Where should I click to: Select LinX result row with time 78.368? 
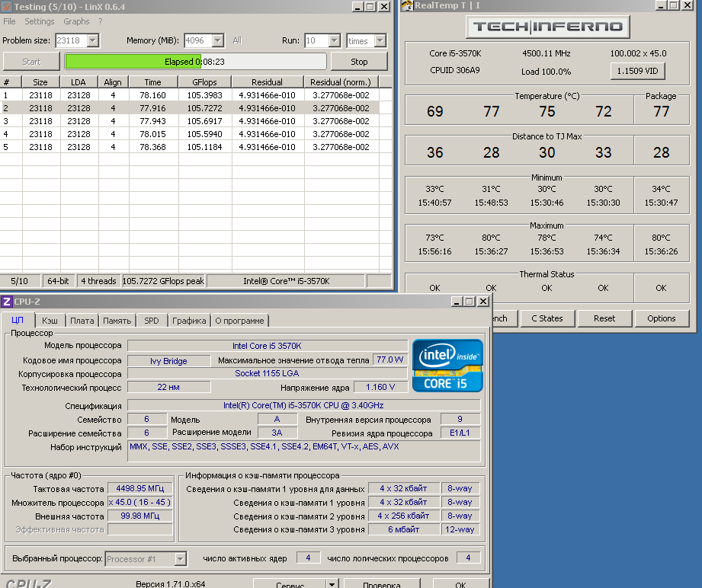pyautogui.click(x=190, y=147)
